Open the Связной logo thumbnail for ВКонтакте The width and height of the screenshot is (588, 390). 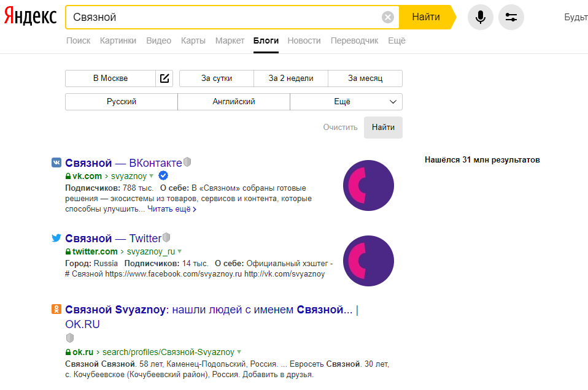pyautogui.click(x=368, y=185)
